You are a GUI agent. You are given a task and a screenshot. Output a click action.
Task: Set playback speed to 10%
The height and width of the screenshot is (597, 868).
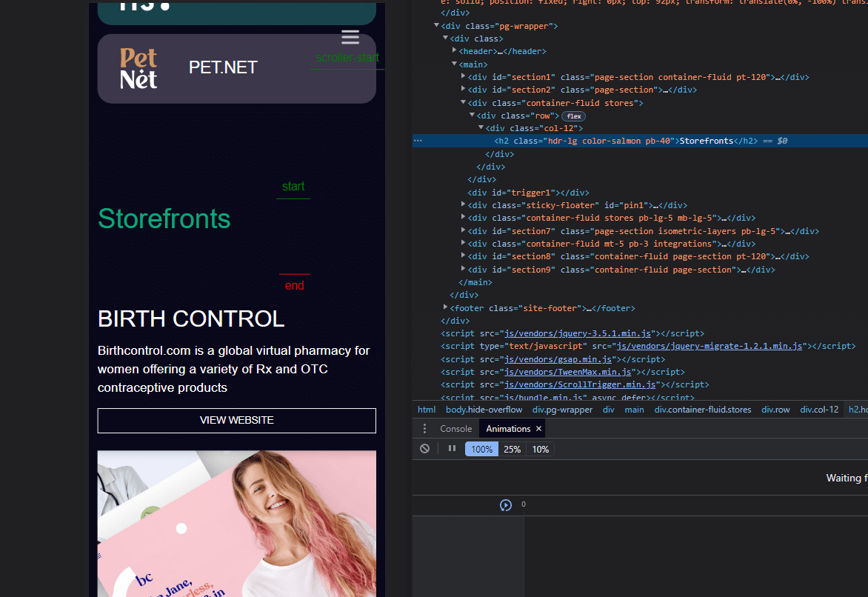540,448
